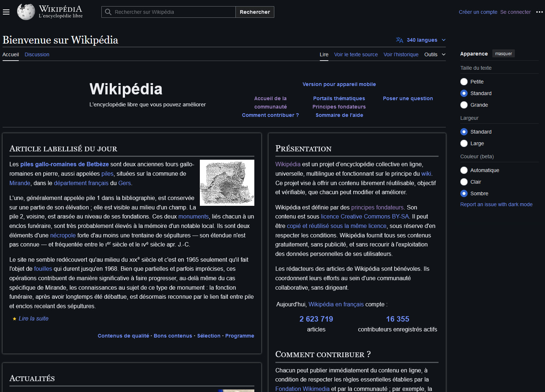The width and height of the screenshot is (545, 392).
Task: Follow the piles link in article text
Action: [108, 174]
